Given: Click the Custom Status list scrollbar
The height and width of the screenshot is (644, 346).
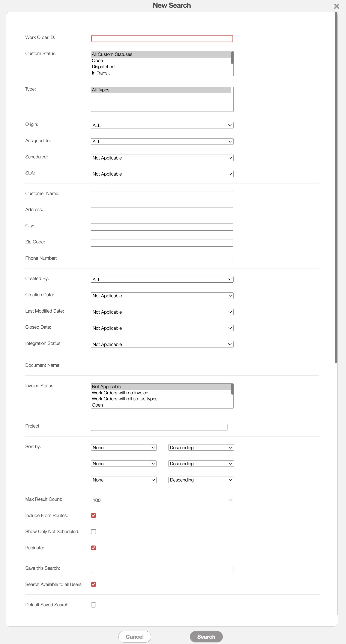Looking at the screenshot, I should (x=232, y=58).
